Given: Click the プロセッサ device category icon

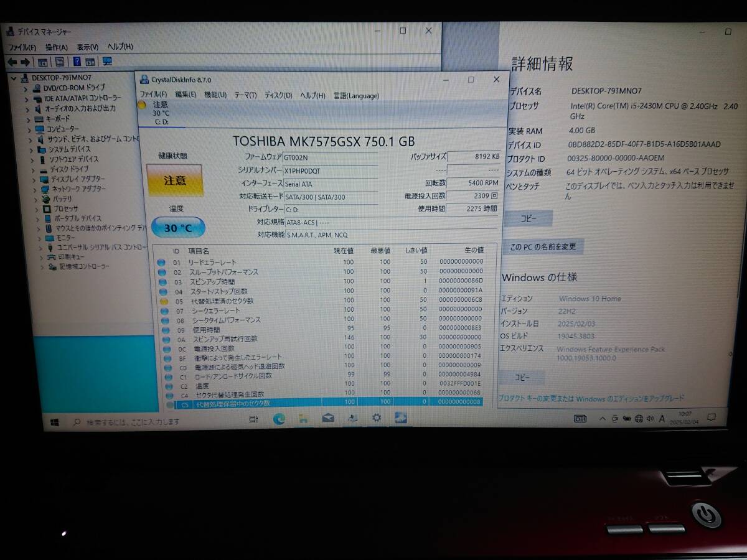Looking at the screenshot, I should pos(46,209).
